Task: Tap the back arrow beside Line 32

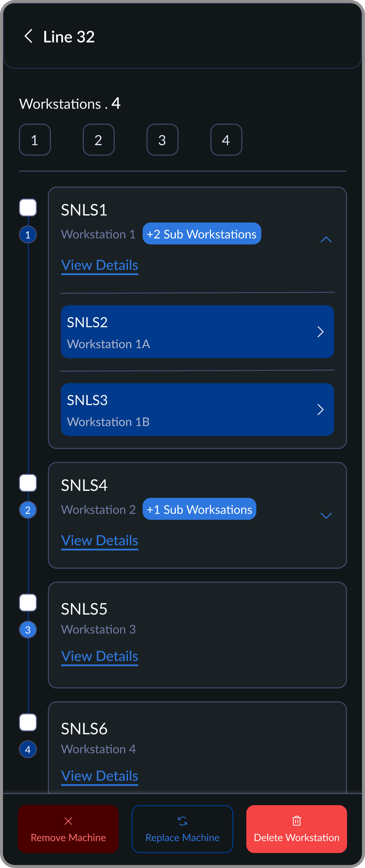Action: point(29,36)
